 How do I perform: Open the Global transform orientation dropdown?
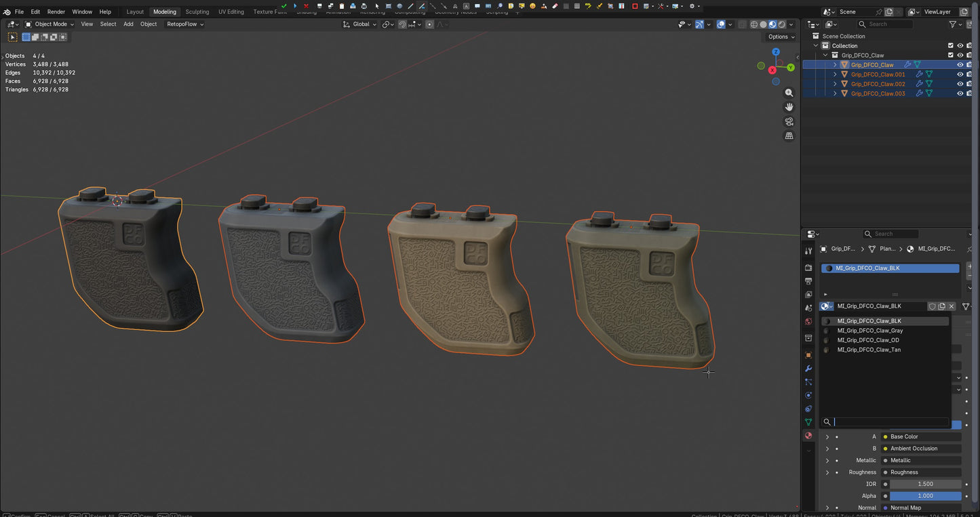[359, 24]
